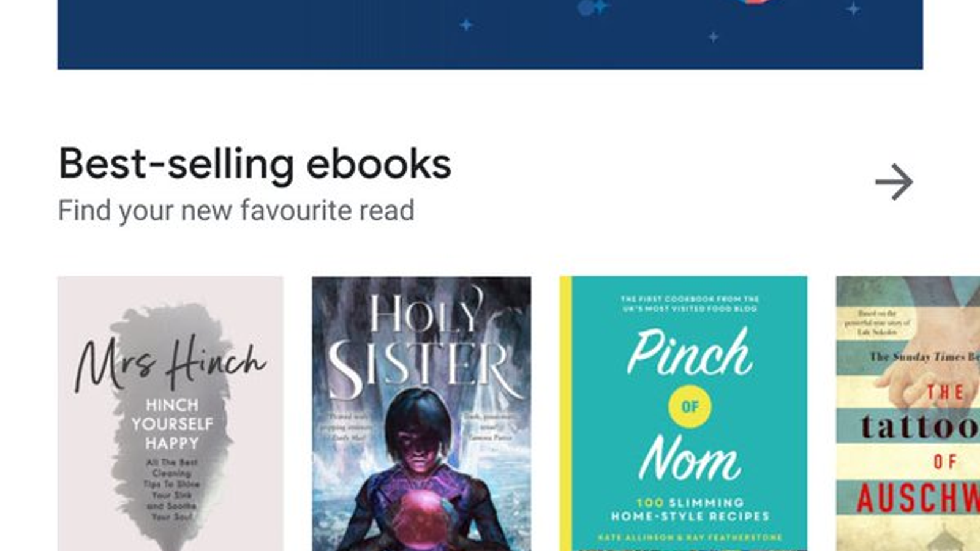Select the Hinch Yourself Happy book cover
This screenshot has width=980, height=551.
[x=170, y=413]
